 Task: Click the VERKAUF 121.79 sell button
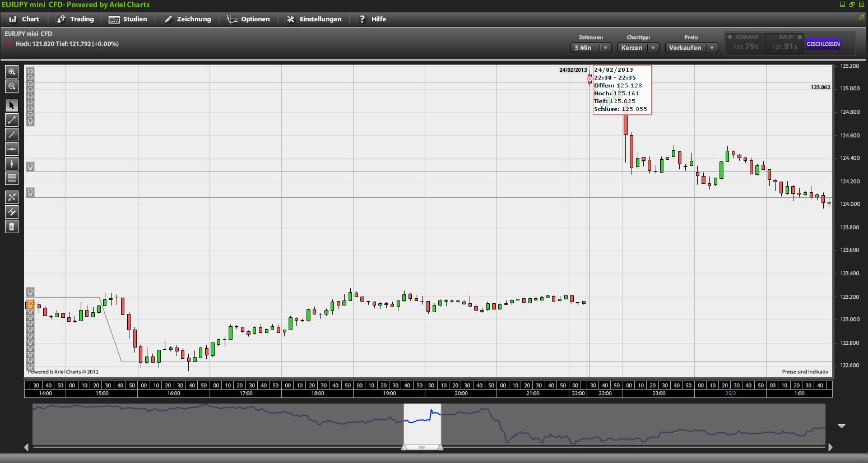745,44
